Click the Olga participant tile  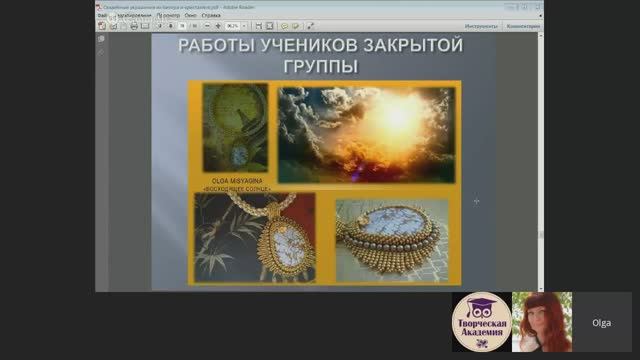pos(602,322)
